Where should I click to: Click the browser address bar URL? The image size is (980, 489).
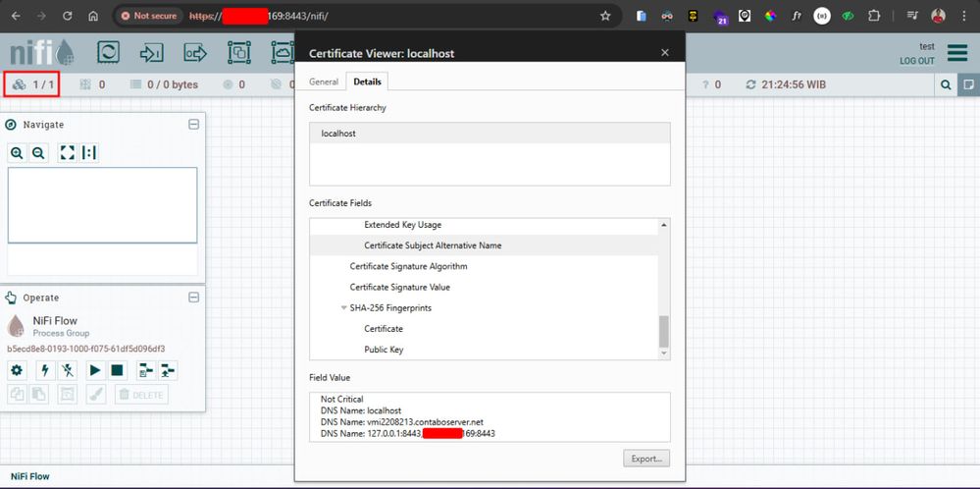pyautogui.click(x=259, y=17)
